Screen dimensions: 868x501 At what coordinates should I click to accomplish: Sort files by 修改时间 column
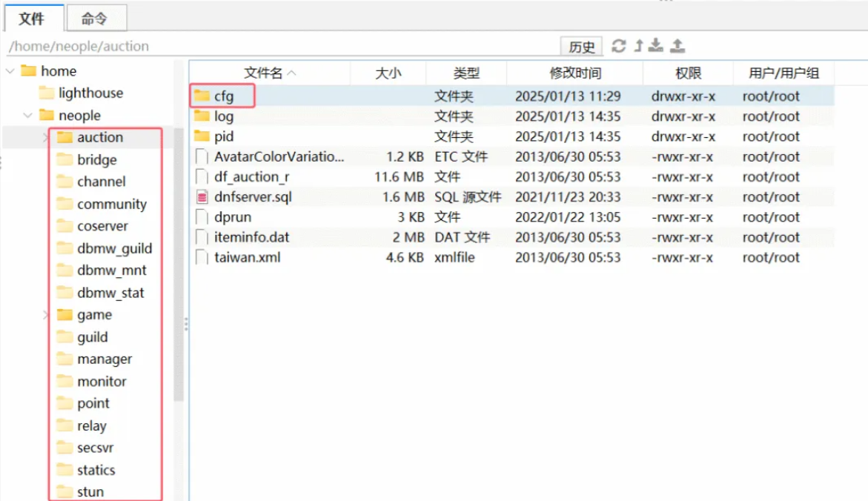(574, 73)
